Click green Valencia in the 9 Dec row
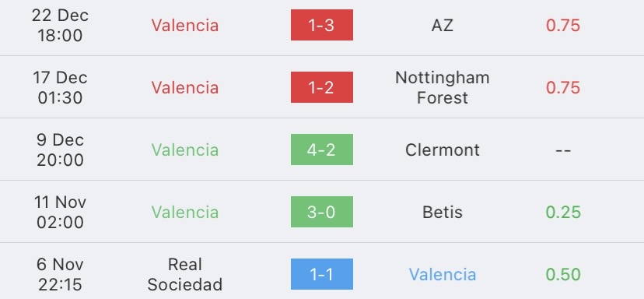 pyautogui.click(x=185, y=149)
